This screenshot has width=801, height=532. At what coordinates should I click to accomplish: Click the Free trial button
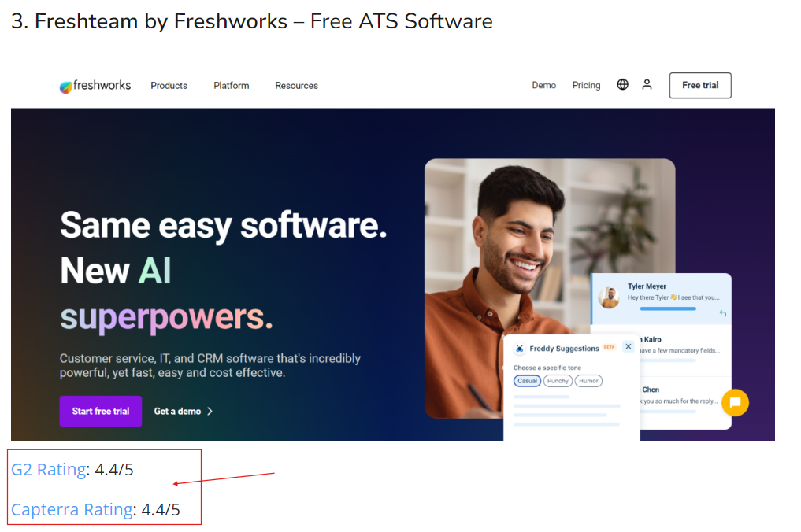click(700, 85)
